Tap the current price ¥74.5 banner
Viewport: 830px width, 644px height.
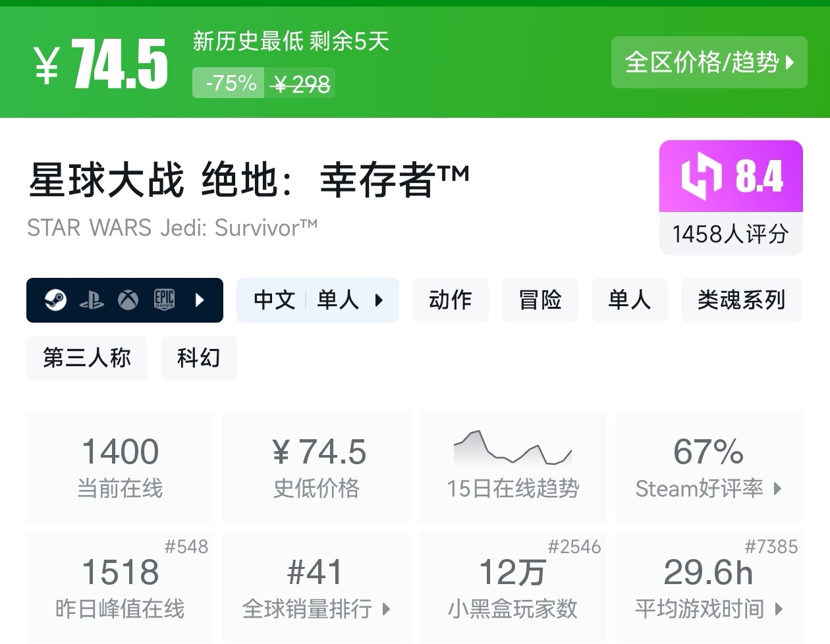coord(101,64)
